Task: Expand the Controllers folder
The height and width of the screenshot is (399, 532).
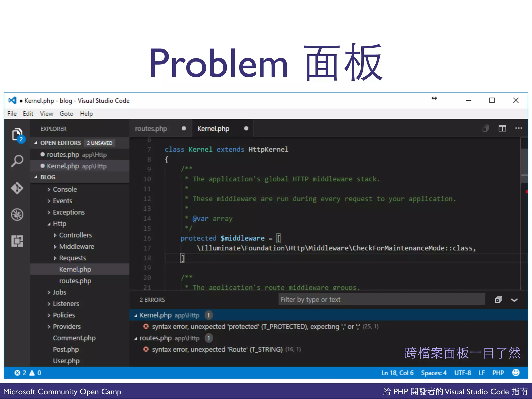Action: (x=55, y=235)
